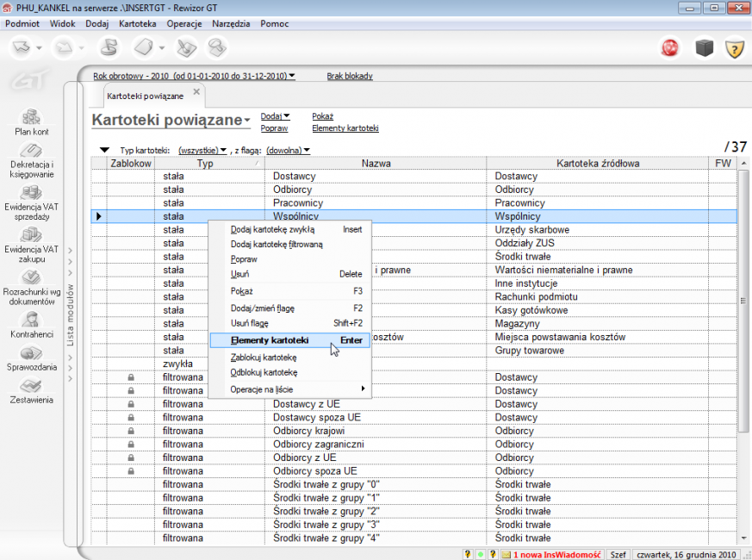Click the yellow shield help icon

[734, 47]
